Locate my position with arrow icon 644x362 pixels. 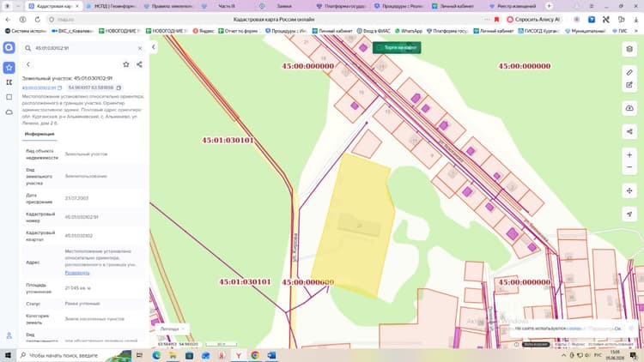[629, 214]
